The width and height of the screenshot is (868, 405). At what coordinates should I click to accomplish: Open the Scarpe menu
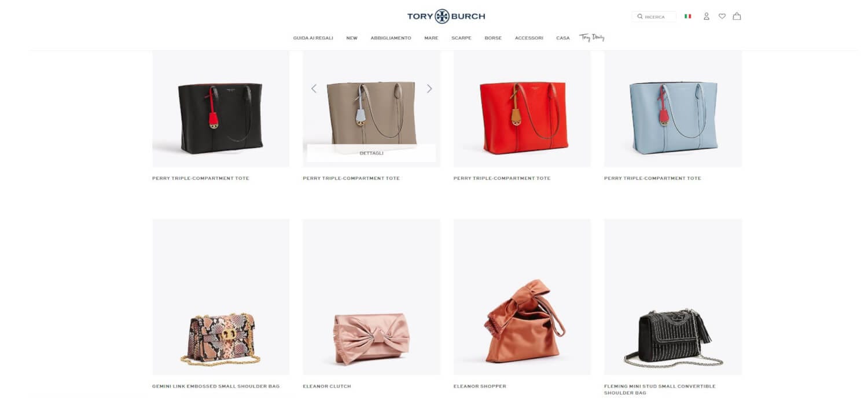[x=461, y=38]
